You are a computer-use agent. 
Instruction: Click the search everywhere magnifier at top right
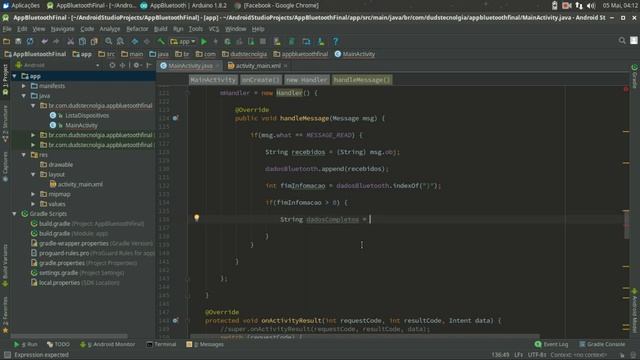pyautogui.click(x=622, y=40)
